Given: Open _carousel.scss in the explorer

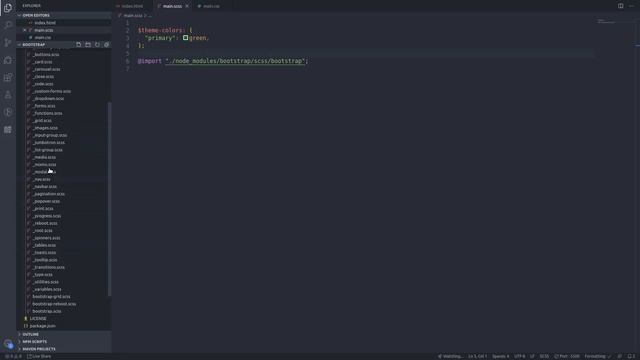Looking at the screenshot, I should point(46,69).
